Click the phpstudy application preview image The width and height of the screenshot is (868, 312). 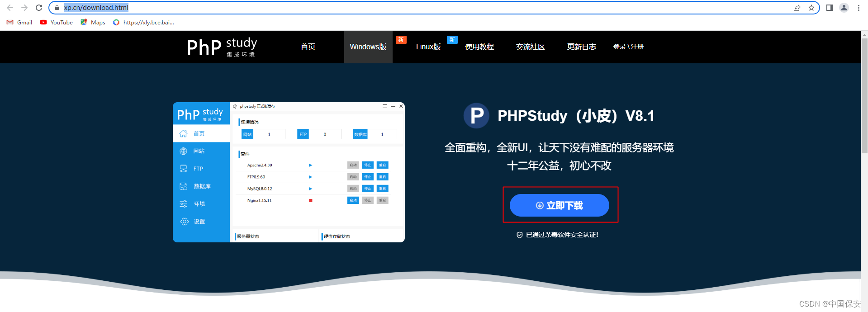[x=289, y=172]
